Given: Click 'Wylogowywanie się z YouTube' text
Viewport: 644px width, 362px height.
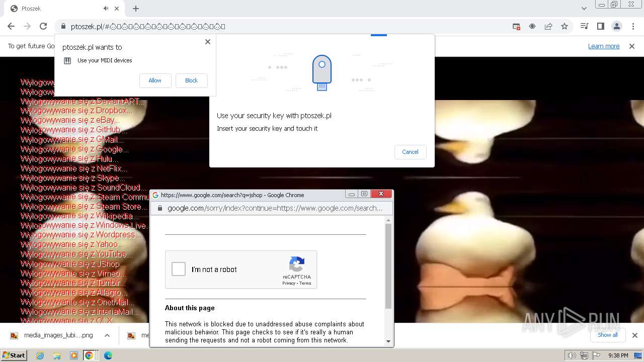Looking at the screenshot, I should pos(76,254).
